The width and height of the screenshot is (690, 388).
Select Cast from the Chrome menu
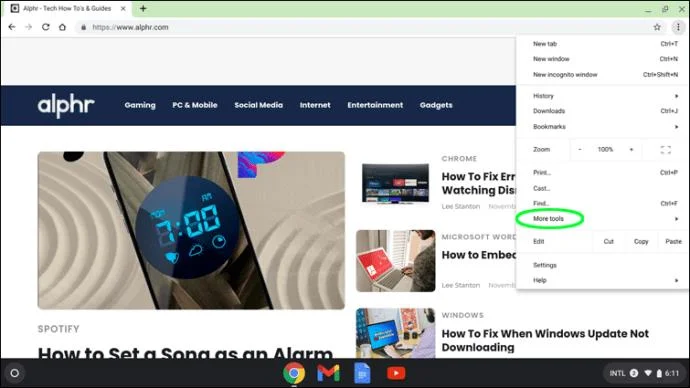(602, 188)
